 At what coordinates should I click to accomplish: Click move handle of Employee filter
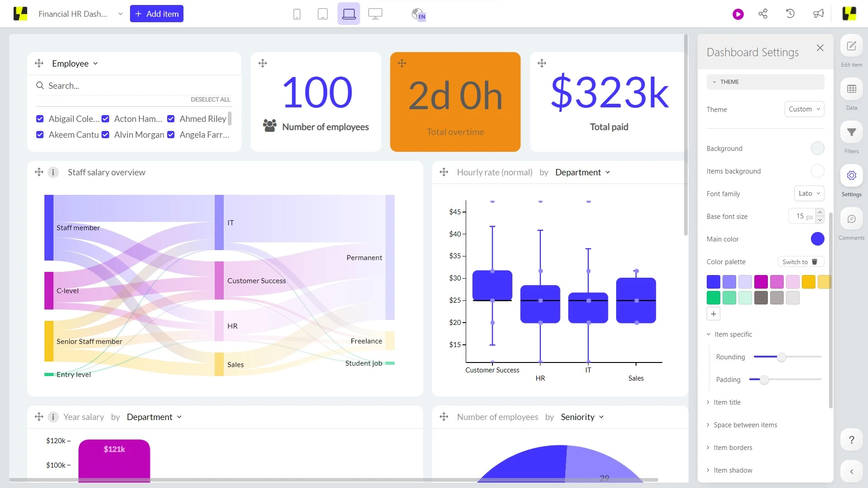39,63
